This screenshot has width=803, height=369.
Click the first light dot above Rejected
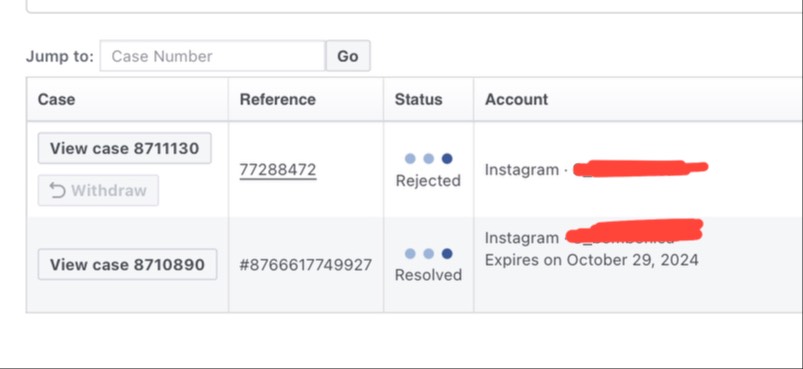pos(410,159)
